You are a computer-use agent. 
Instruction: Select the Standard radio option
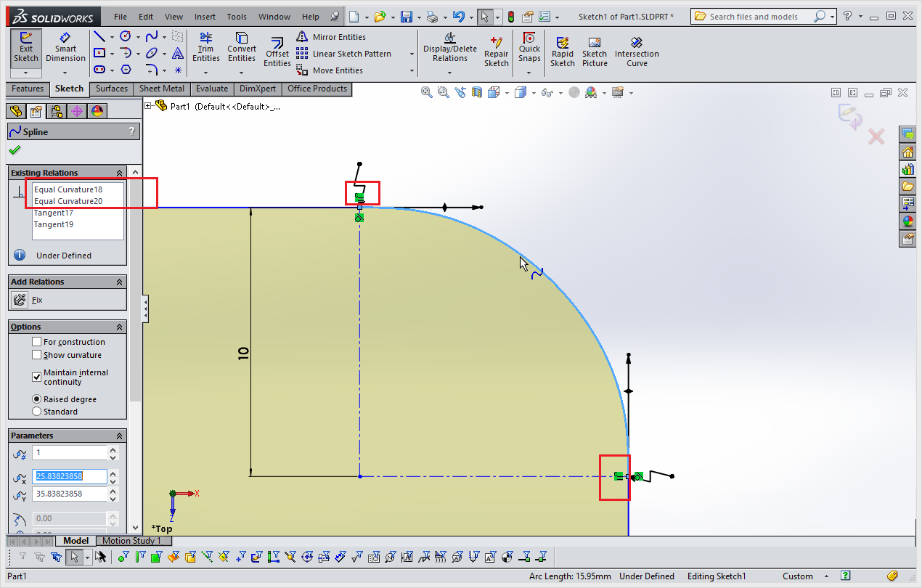click(x=37, y=412)
